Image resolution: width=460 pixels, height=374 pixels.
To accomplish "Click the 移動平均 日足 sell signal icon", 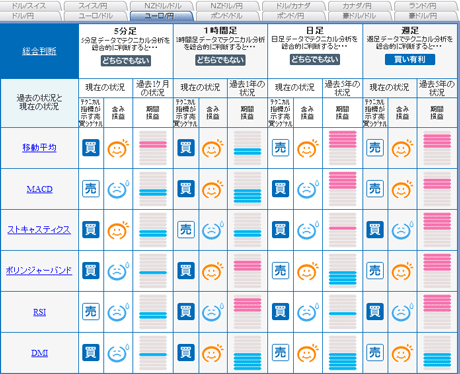I will coord(280,148).
